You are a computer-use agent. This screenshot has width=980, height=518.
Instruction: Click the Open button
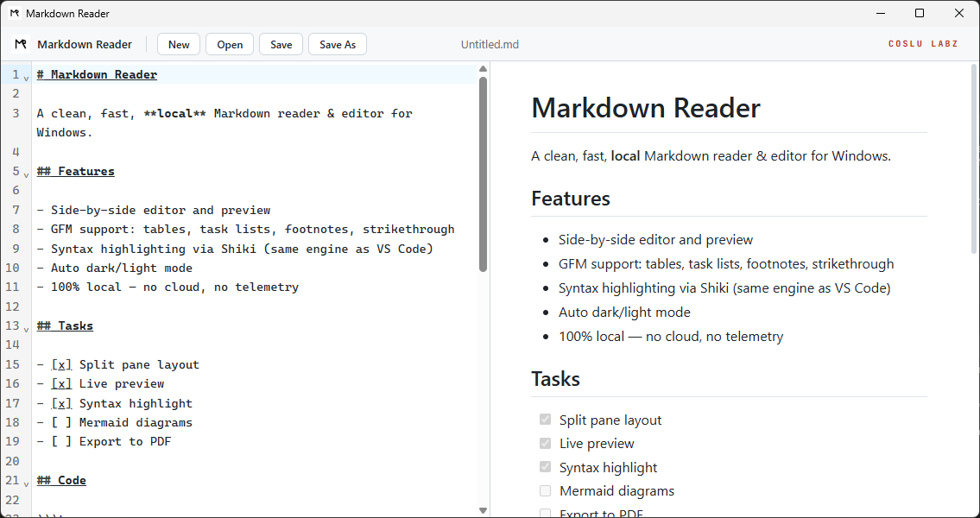[x=230, y=44]
